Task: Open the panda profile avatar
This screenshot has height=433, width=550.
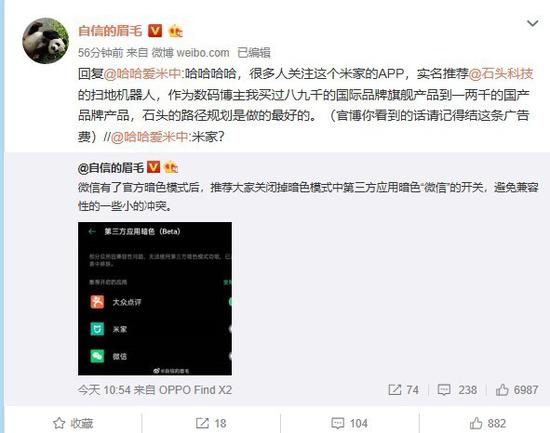Action: [x=45, y=41]
